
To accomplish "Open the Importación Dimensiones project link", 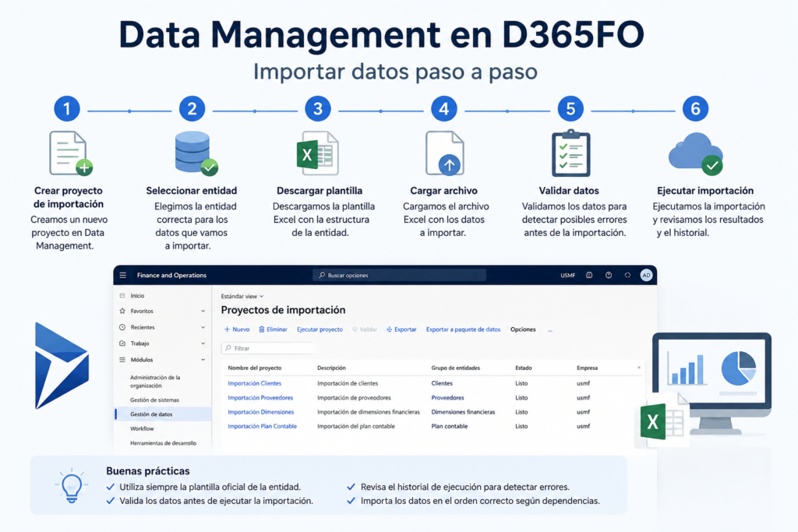I will (260, 412).
